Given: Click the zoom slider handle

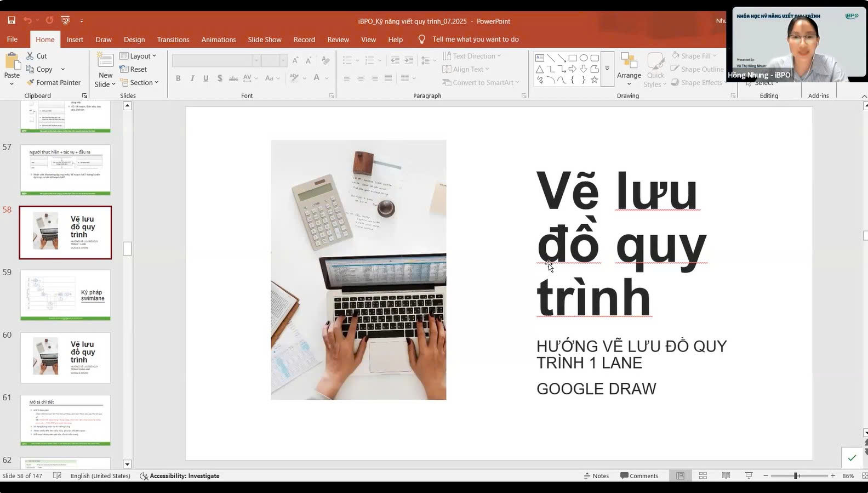Looking at the screenshot, I should coord(796,475).
